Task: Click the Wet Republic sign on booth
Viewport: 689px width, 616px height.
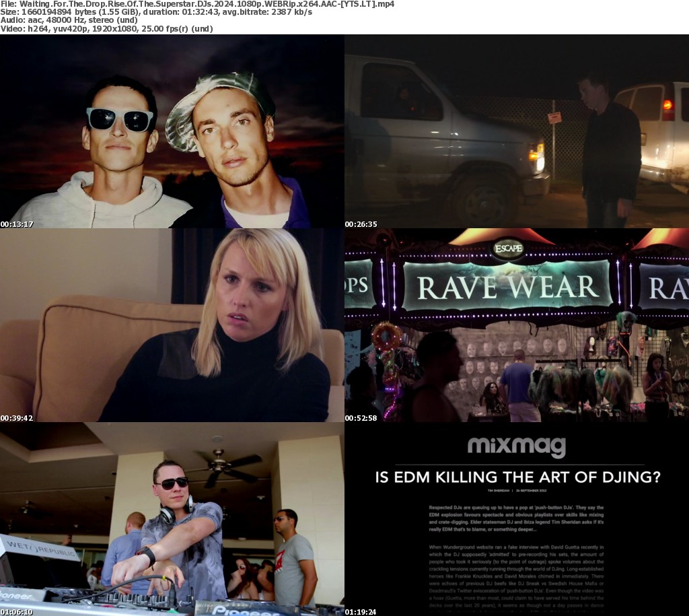Action: [41, 548]
